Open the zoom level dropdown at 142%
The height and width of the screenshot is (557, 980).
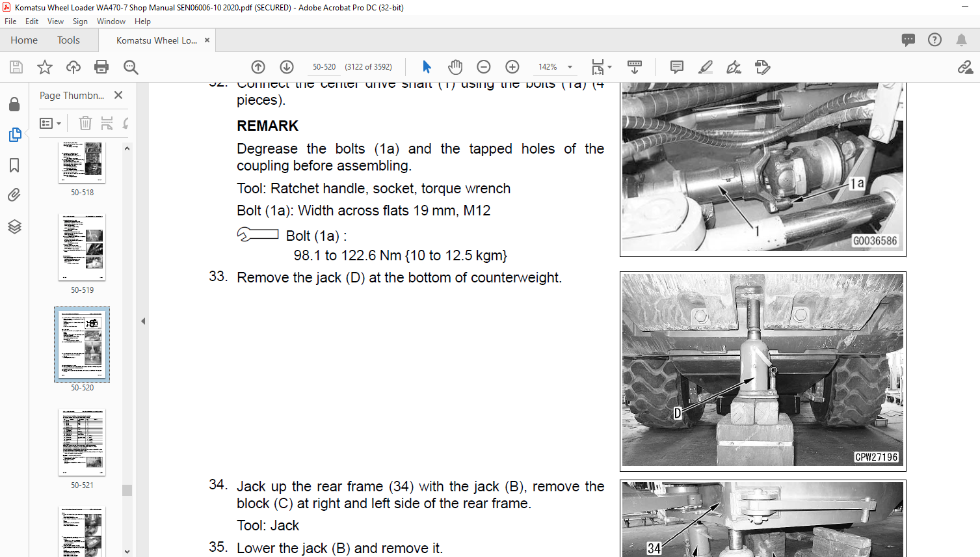pyautogui.click(x=570, y=67)
